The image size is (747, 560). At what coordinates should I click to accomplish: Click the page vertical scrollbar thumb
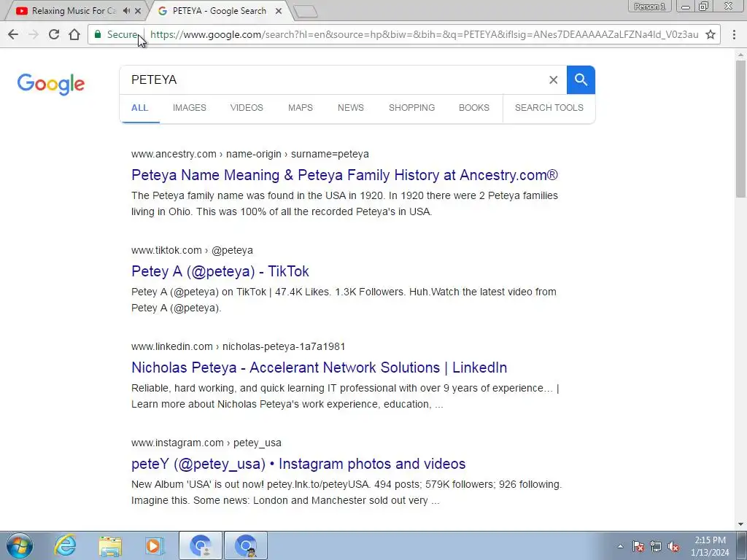tap(740, 128)
